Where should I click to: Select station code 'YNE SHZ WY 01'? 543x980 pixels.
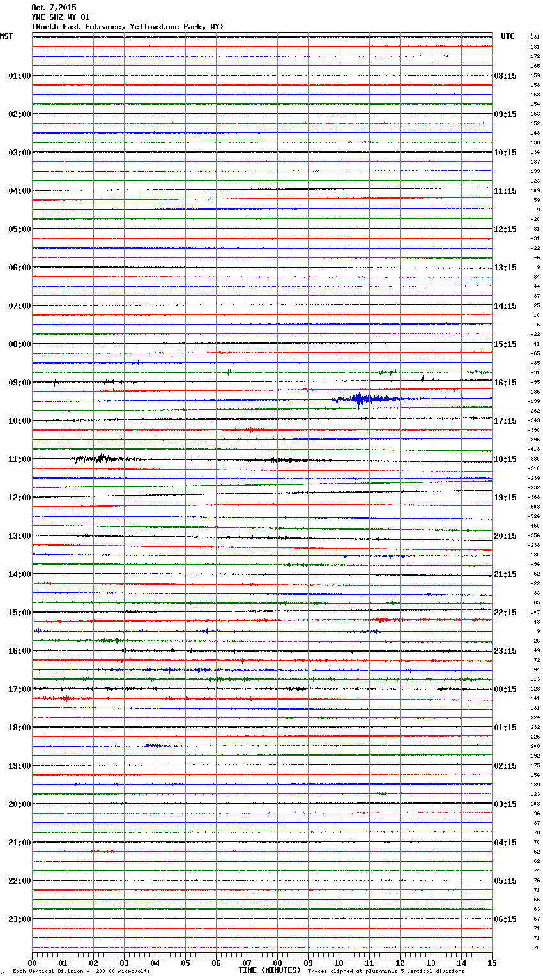pos(61,17)
